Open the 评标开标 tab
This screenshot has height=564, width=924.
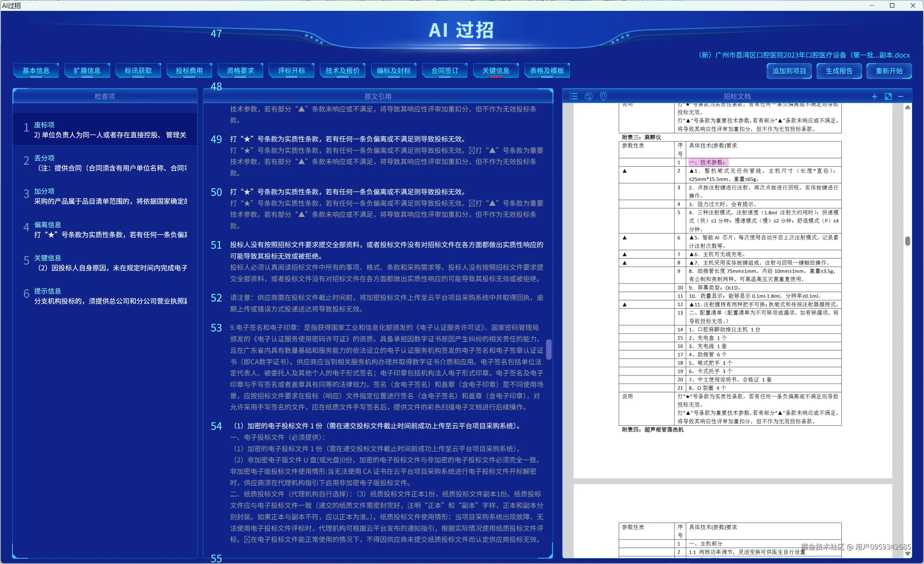291,70
